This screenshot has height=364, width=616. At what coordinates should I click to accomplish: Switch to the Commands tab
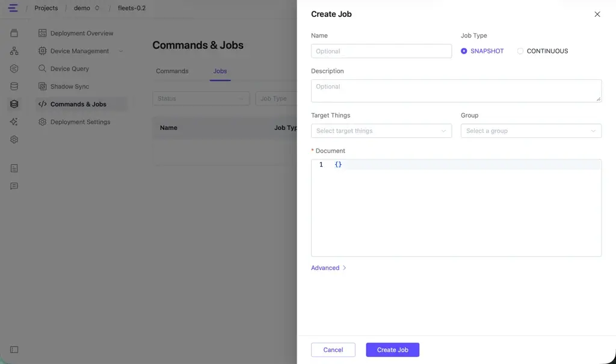[172, 71]
